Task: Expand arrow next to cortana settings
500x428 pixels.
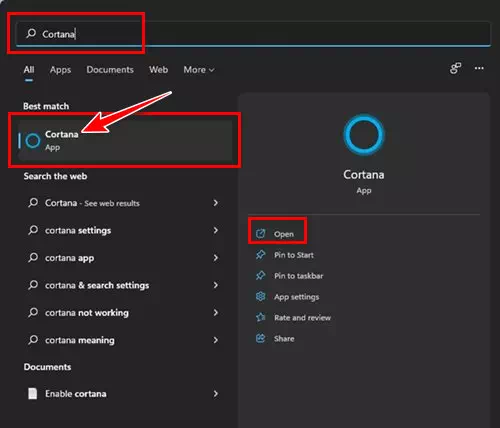Action: click(x=216, y=230)
